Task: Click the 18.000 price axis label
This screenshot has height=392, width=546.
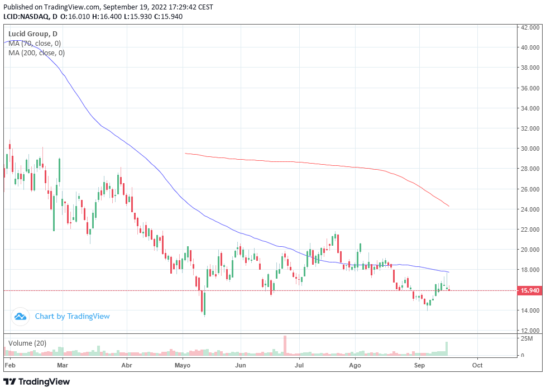Action: click(530, 270)
